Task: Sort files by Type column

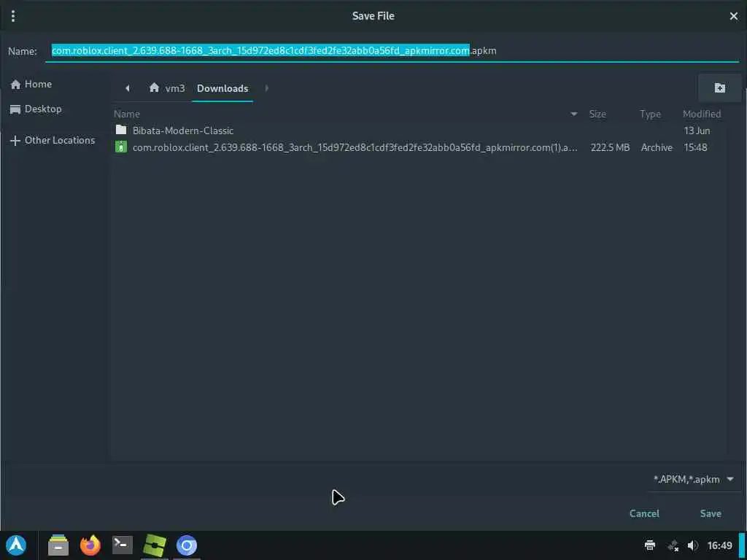Action: 650,114
